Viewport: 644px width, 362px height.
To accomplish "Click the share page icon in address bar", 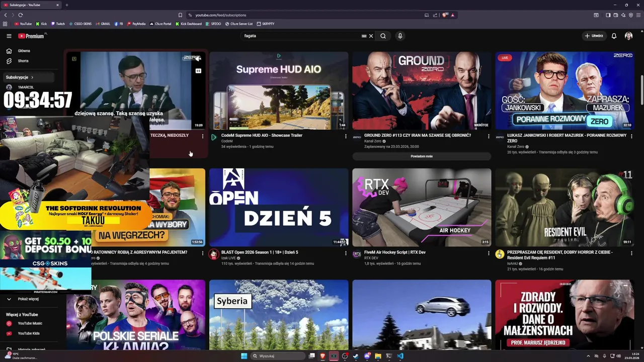I will tap(435, 15).
